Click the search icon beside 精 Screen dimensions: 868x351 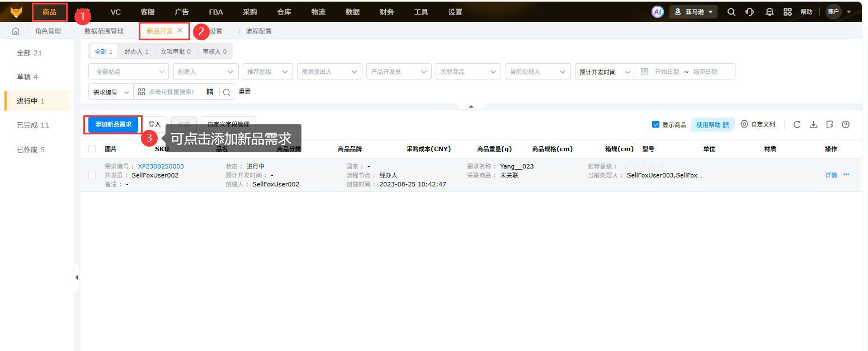(227, 92)
